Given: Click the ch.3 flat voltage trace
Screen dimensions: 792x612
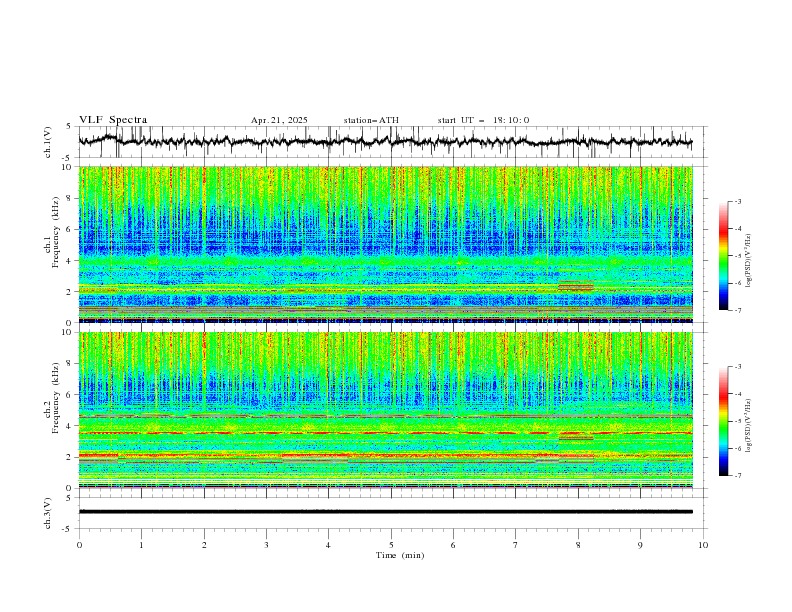Looking at the screenshot, I should click(385, 512).
